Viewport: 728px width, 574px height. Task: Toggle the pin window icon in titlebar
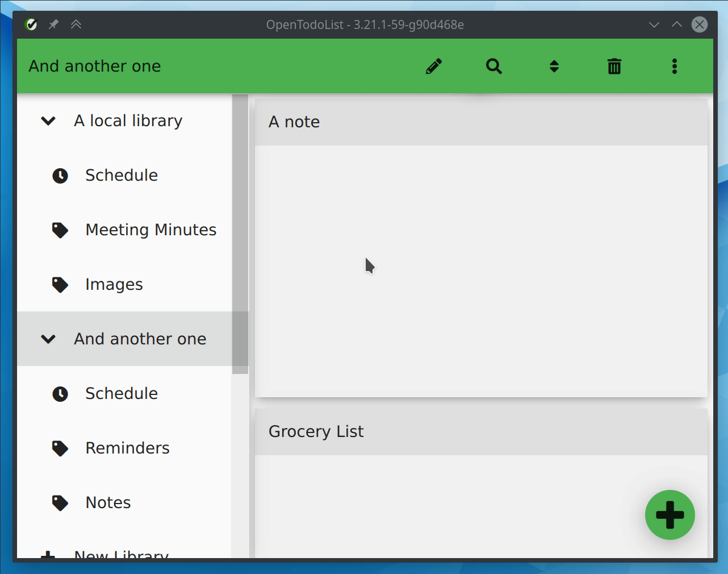click(x=53, y=24)
